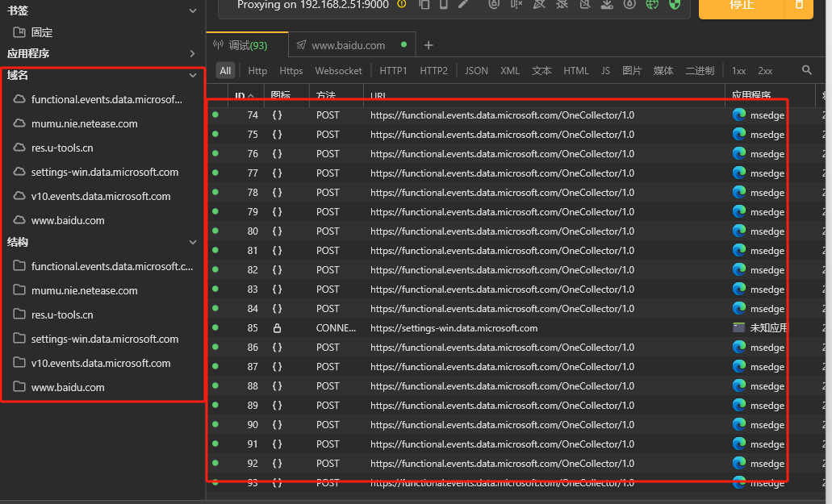Select request row with ID 85 URL

tap(454, 328)
